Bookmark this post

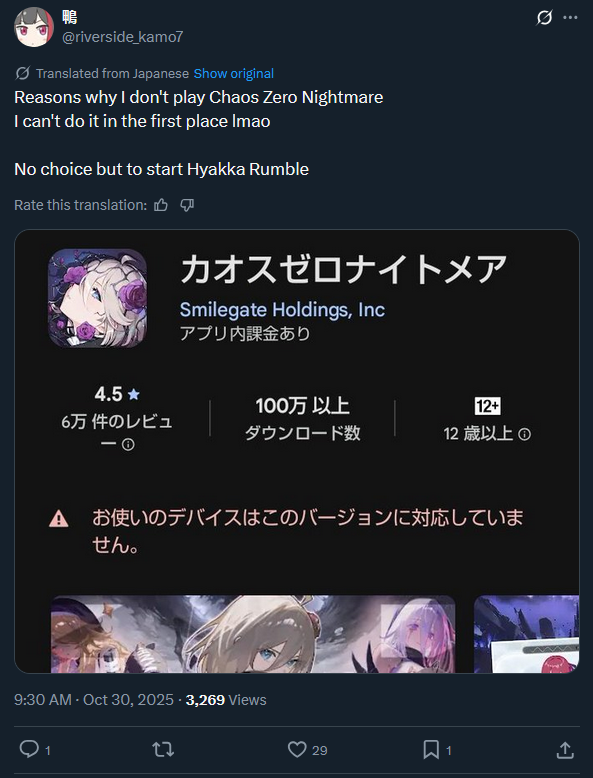(431, 749)
